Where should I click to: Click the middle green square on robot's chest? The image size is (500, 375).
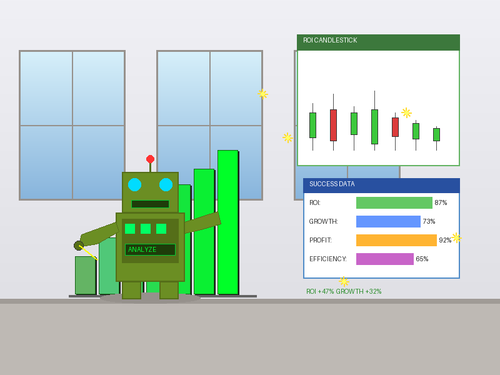(x=146, y=229)
